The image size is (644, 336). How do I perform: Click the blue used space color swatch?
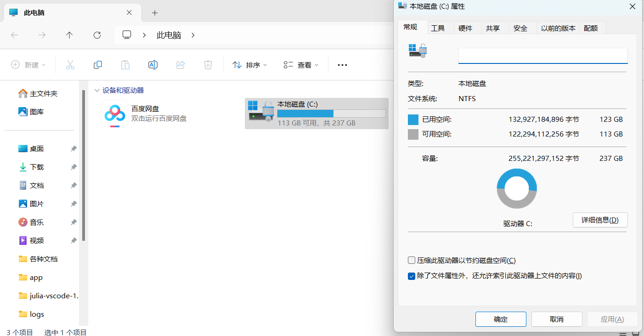pos(413,120)
